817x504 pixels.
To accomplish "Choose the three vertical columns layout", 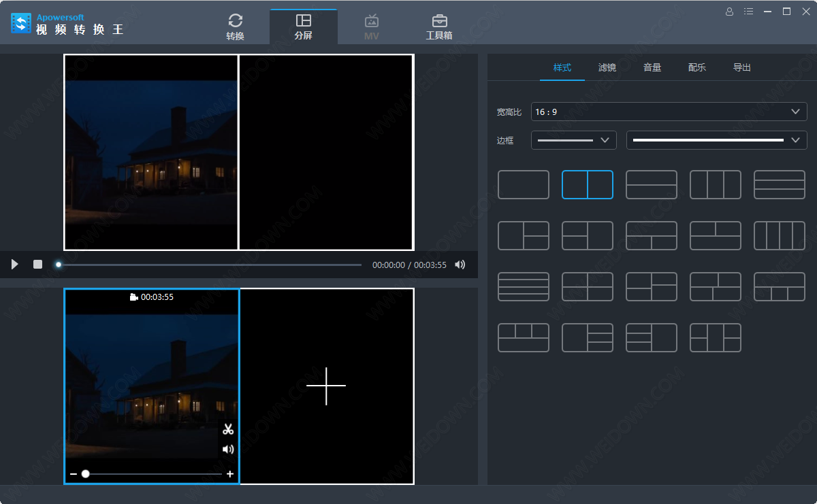I will pyautogui.click(x=715, y=185).
